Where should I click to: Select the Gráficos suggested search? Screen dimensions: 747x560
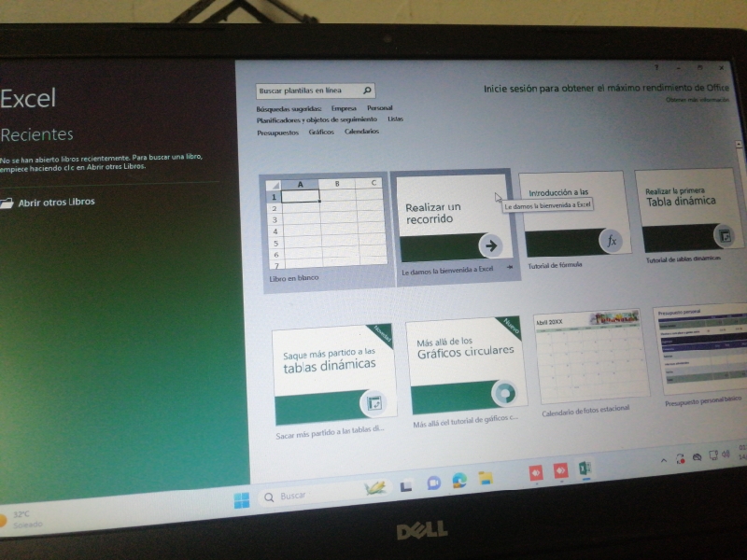click(x=321, y=132)
